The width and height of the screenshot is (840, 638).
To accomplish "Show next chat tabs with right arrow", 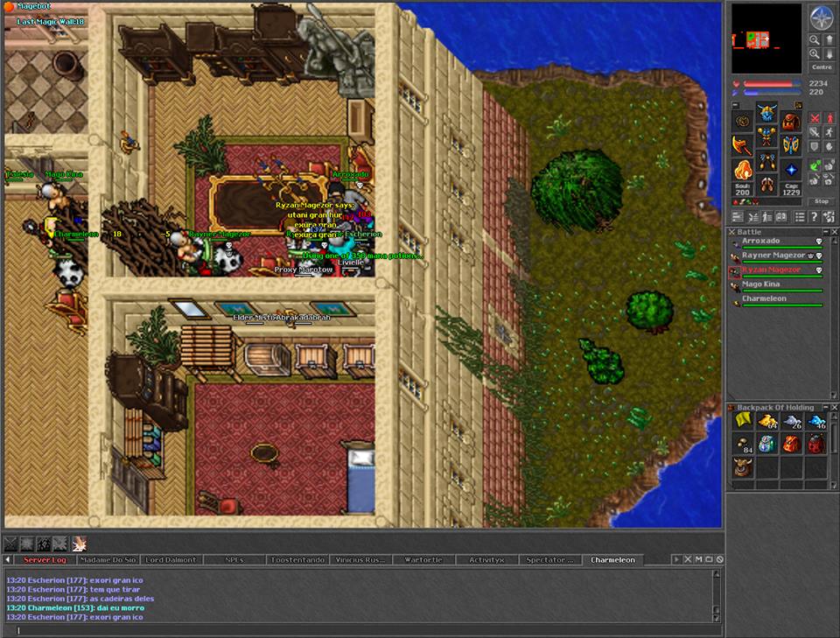I will [676, 559].
